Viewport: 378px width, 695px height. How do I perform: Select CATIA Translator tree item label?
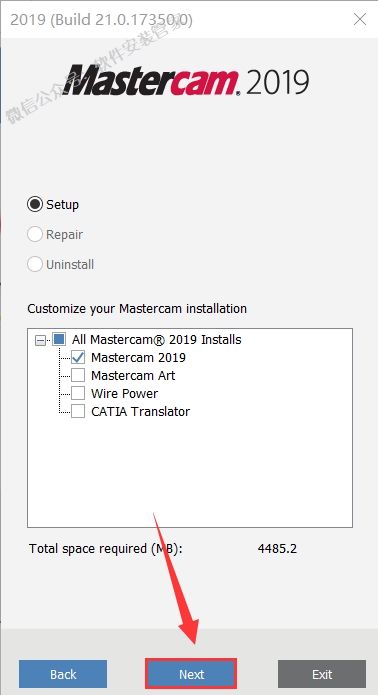click(140, 411)
